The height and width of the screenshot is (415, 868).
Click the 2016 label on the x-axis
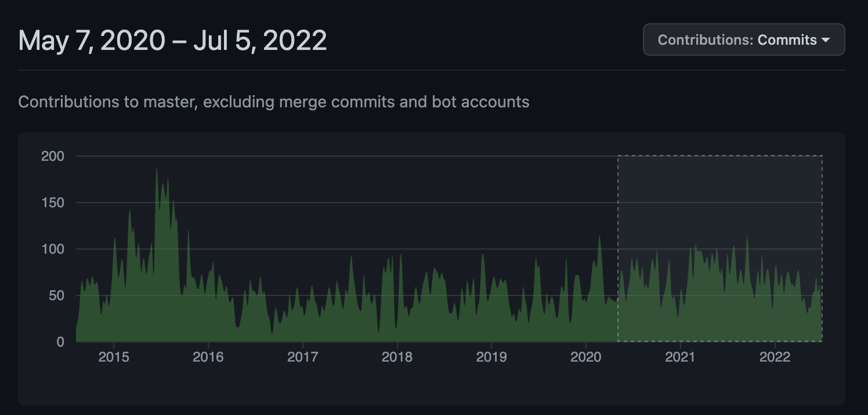[208, 357]
